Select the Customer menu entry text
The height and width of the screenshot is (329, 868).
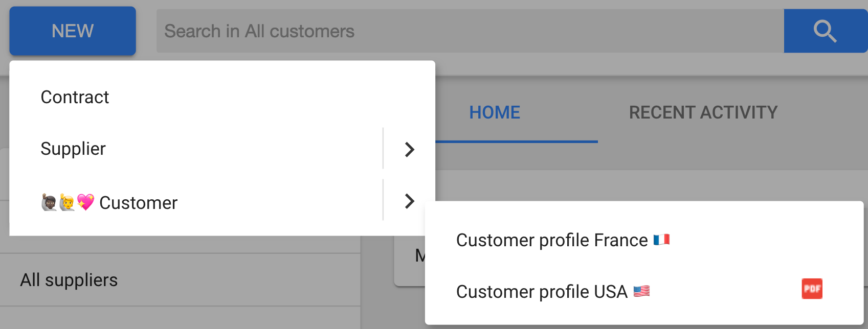[138, 203]
